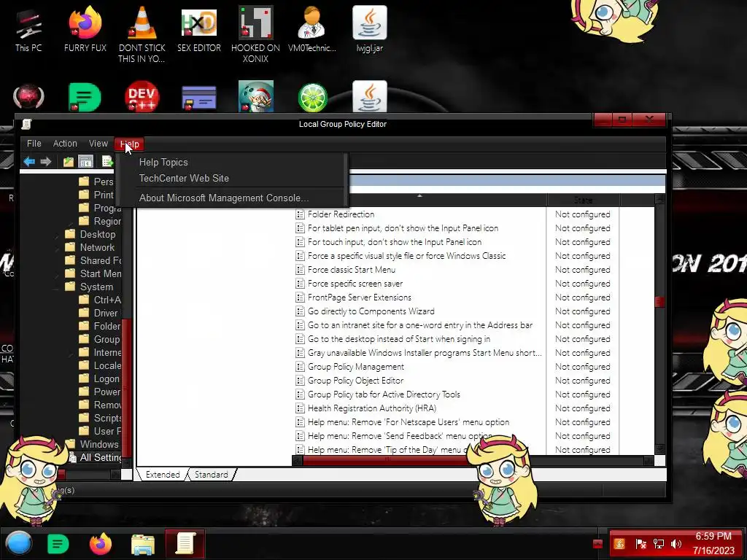The width and height of the screenshot is (747, 560).
Task: Choose TechCenter Web Site menu entry
Action: (x=184, y=178)
